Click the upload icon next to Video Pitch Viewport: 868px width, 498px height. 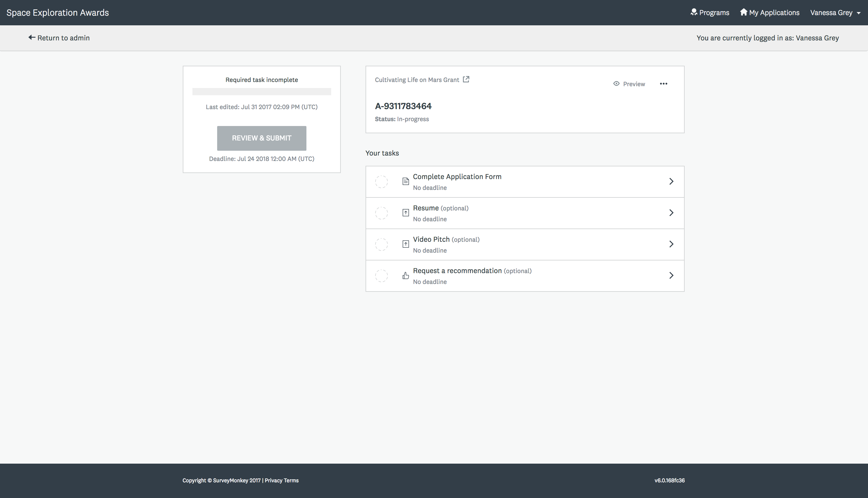pyautogui.click(x=405, y=244)
